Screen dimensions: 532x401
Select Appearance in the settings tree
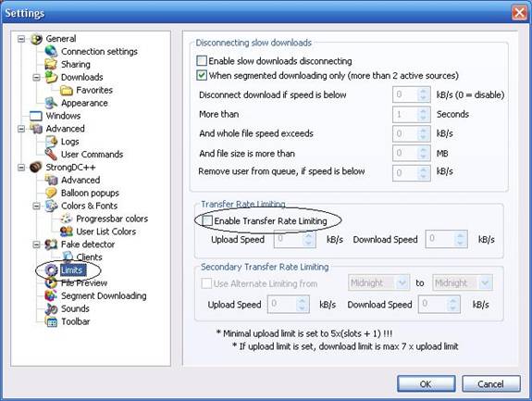(84, 103)
